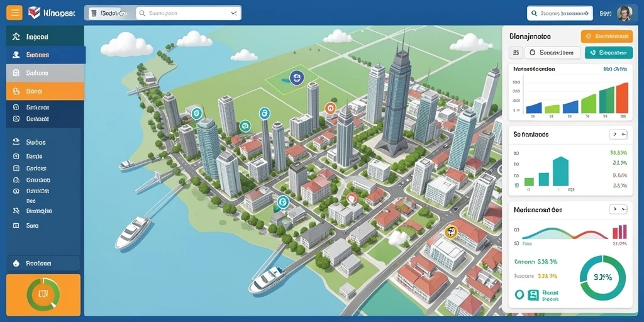Viewport: 644px width, 322px height.
Task: Select the blue highlighted sidebar item
Action: [x=45, y=55]
